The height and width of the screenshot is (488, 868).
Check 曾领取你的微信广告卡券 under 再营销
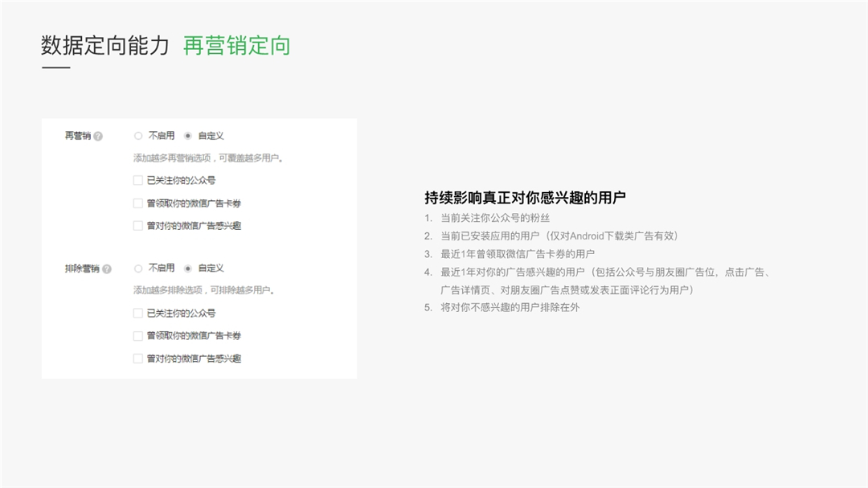click(138, 203)
